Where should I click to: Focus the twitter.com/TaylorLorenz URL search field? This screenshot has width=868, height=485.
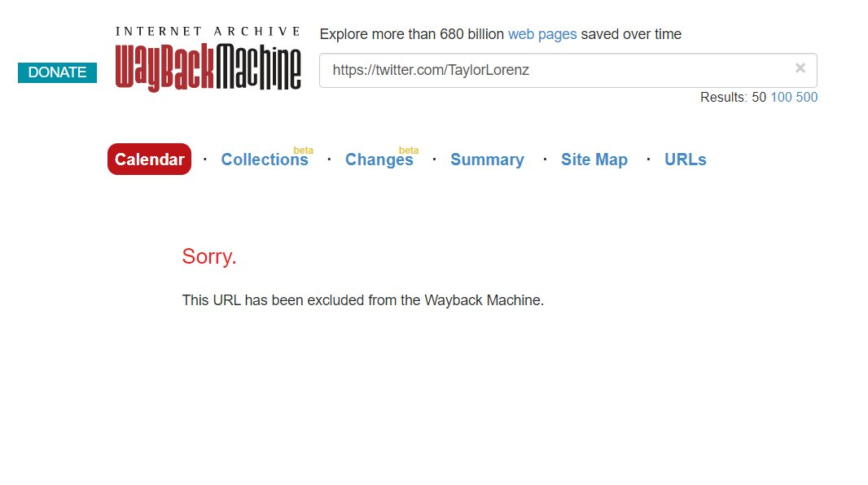pyautogui.click(x=568, y=70)
